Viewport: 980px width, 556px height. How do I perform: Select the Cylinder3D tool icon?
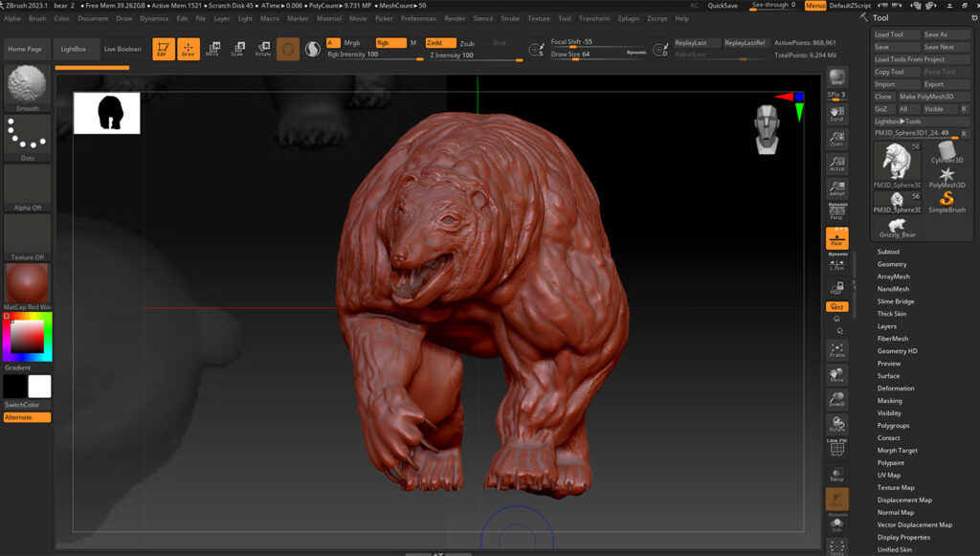pos(947,151)
